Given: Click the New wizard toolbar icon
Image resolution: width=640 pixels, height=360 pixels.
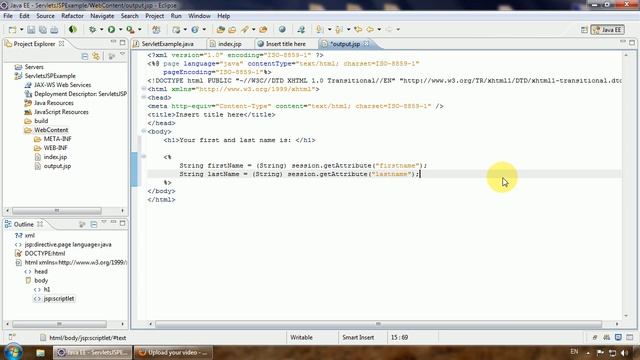Looking at the screenshot, I should [12, 29].
